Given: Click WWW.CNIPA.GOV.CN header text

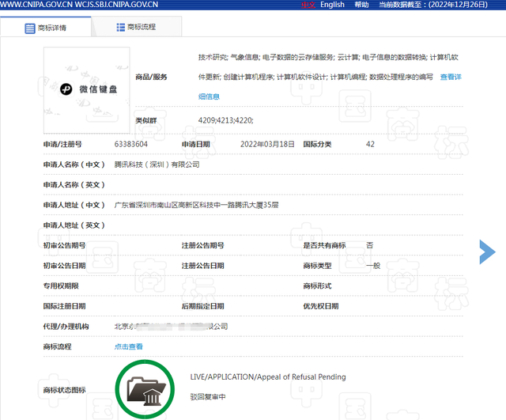Looking at the screenshot, I should (x=36, y=5).
